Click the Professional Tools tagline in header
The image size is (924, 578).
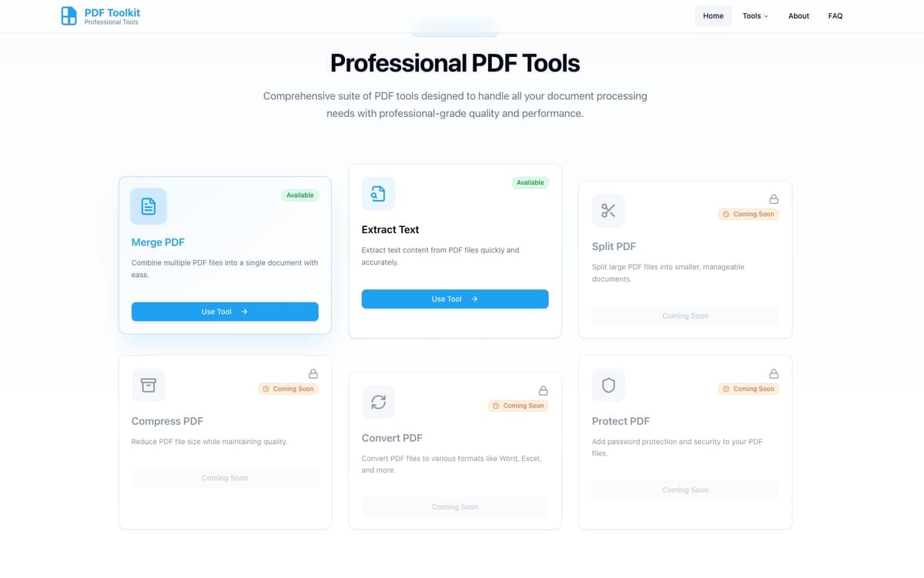(x=112, y=22)
